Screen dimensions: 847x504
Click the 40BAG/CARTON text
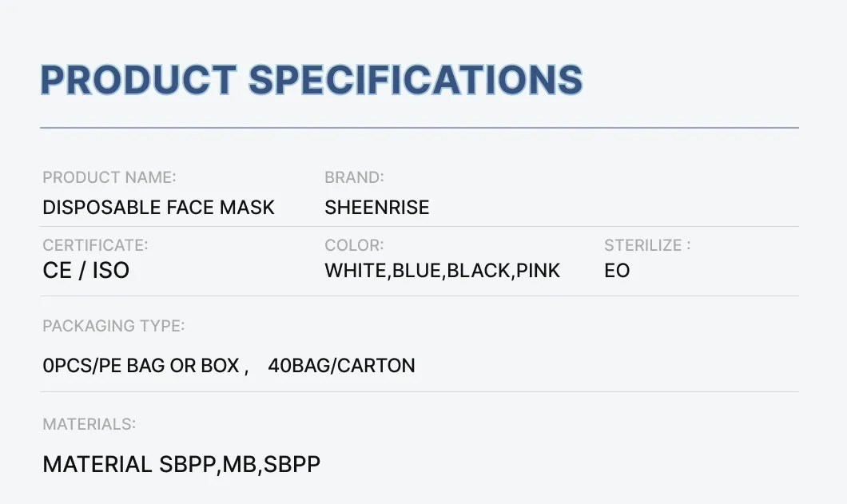pyautogui.click(x=341, y=366)
